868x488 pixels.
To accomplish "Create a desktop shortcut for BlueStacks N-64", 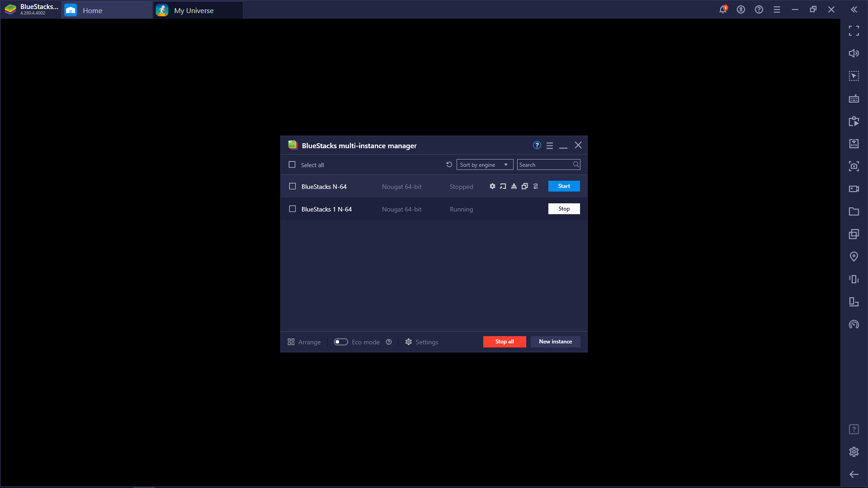I will pos(503,186).
